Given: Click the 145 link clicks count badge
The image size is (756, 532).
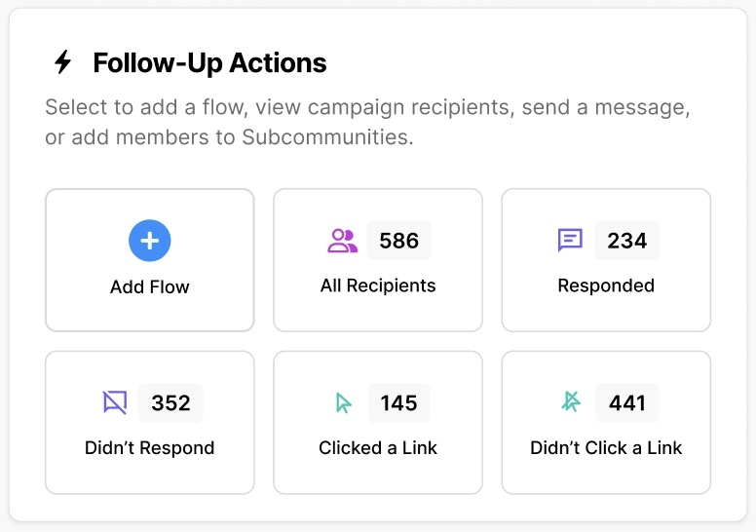Looking at the screenshot, I should tap(399, 402).
